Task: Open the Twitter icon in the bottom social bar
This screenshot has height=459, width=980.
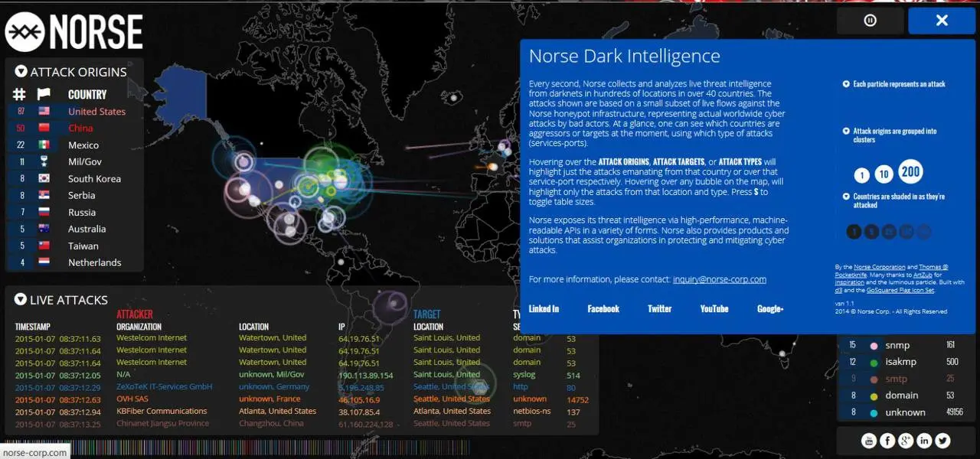Action: click(942, 441)
